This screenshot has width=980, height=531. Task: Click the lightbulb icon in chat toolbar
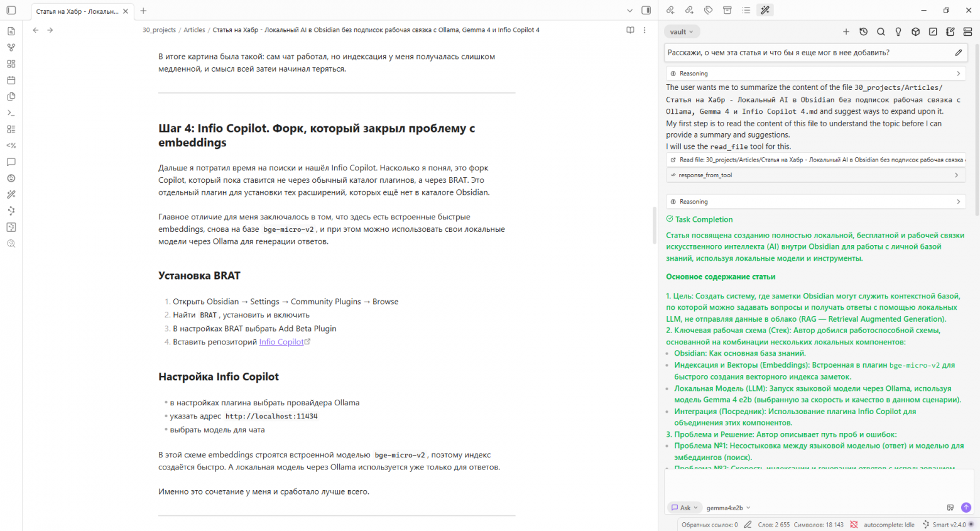[898, 32]
